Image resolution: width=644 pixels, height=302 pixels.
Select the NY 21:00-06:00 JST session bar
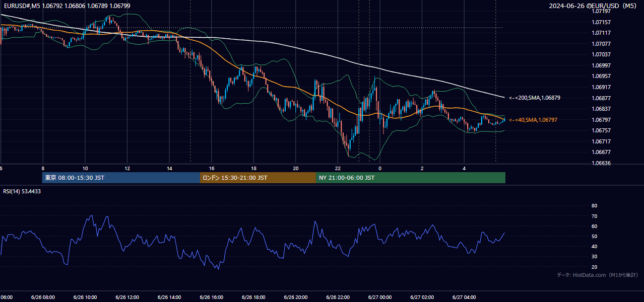click(411, 178)
